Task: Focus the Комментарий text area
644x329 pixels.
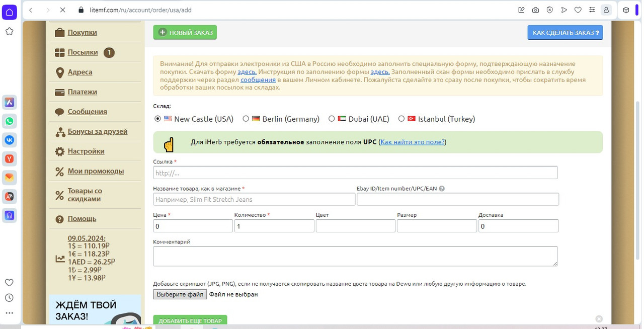Action: click(355, 256)
